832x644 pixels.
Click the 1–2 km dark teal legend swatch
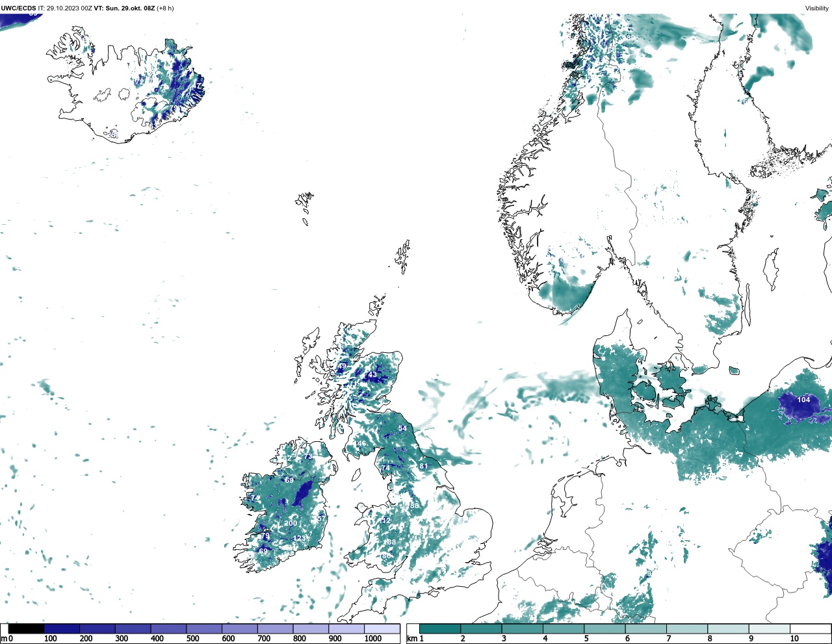440,629
